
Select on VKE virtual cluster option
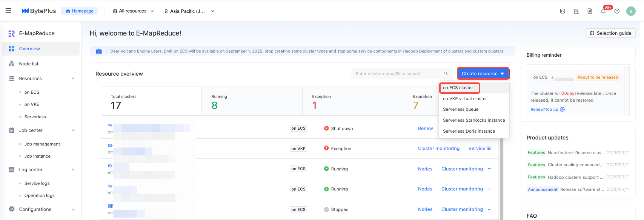[465, 99]
